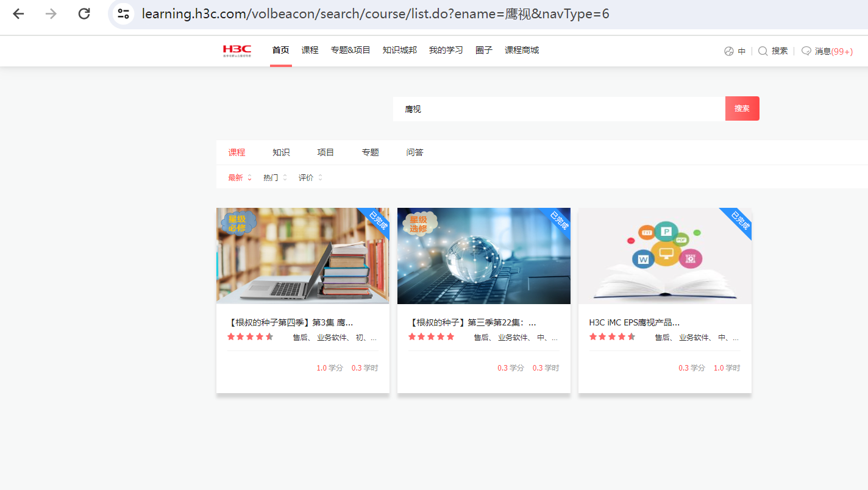Click the language globe icon
The width and height of the screenshot is (868, 490).
click(x=728, y=51)
